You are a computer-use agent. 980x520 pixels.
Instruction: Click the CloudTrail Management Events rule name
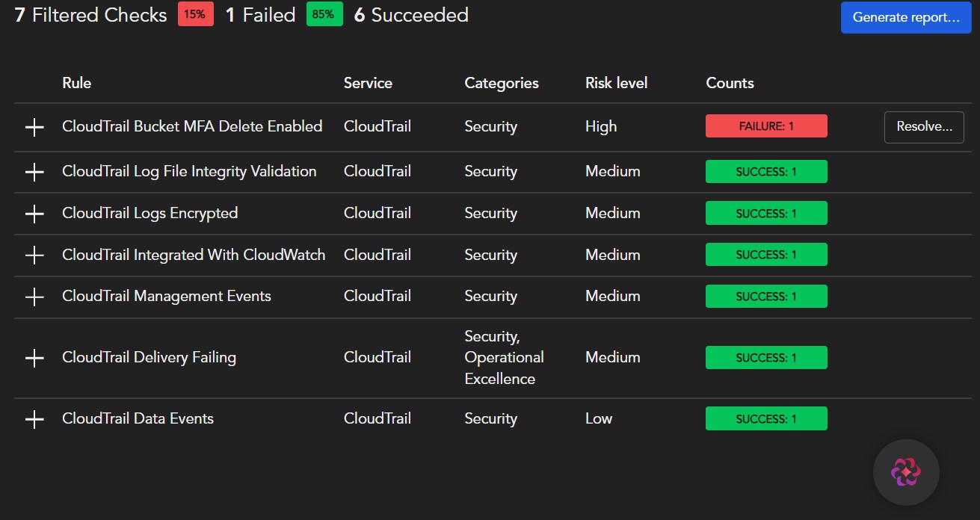tap(166, 296)
